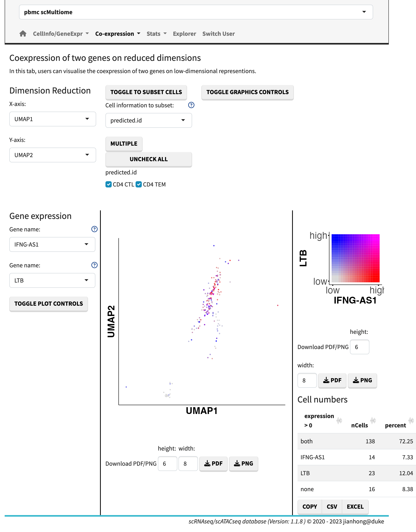The image size is (416, 532).
Task: Click help icon beside Cell information to subset
Action: click(191, 105)
